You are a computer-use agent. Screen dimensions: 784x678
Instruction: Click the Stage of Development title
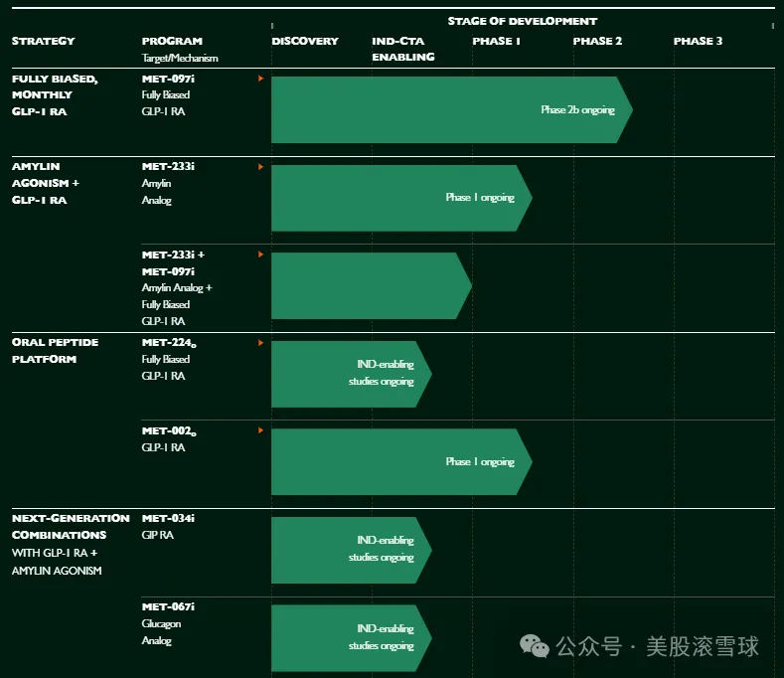pos(522,21)
